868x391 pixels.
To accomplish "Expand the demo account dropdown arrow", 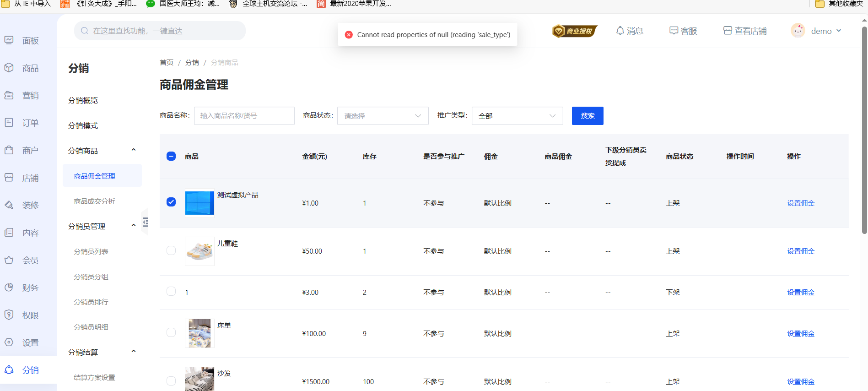I will 839,31.
